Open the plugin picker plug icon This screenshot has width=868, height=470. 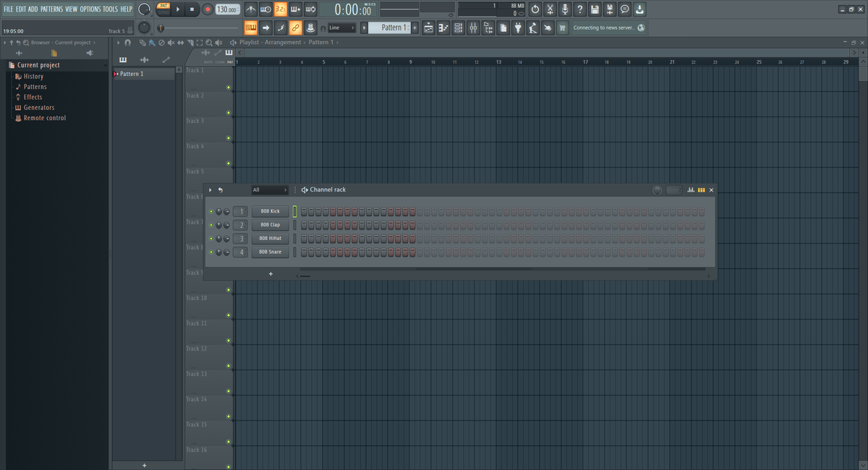pyautogui.click(x=518, y=27)
